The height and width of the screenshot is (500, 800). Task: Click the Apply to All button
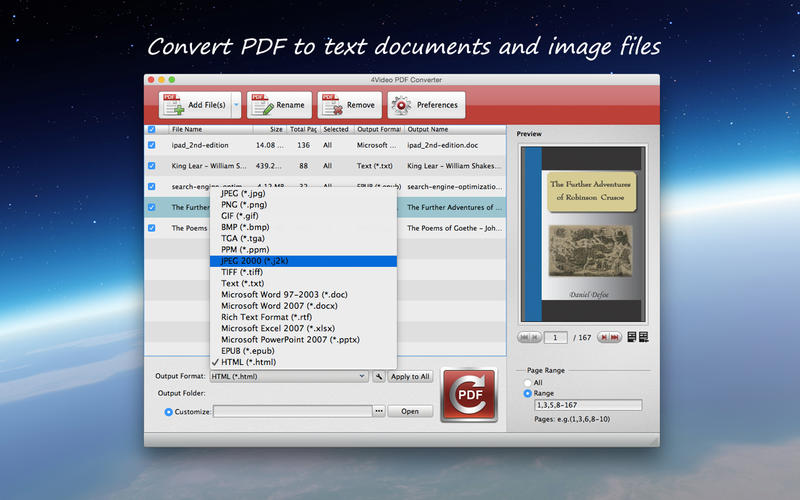coord(410,376)
